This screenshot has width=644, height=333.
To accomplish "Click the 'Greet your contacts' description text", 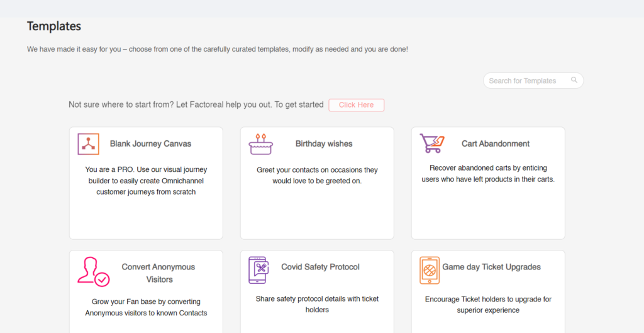I will [317, 175].
